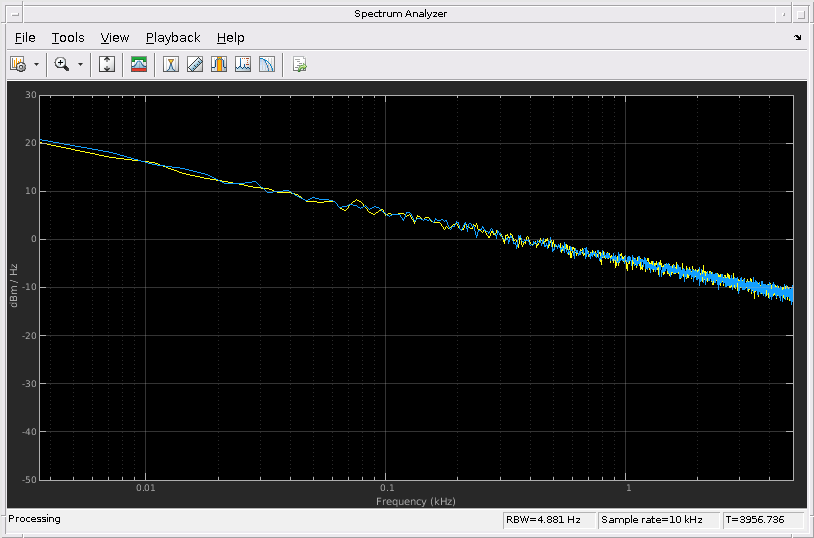
Task: Select the Zoom magnifier tool
Action: coord(62,64)
